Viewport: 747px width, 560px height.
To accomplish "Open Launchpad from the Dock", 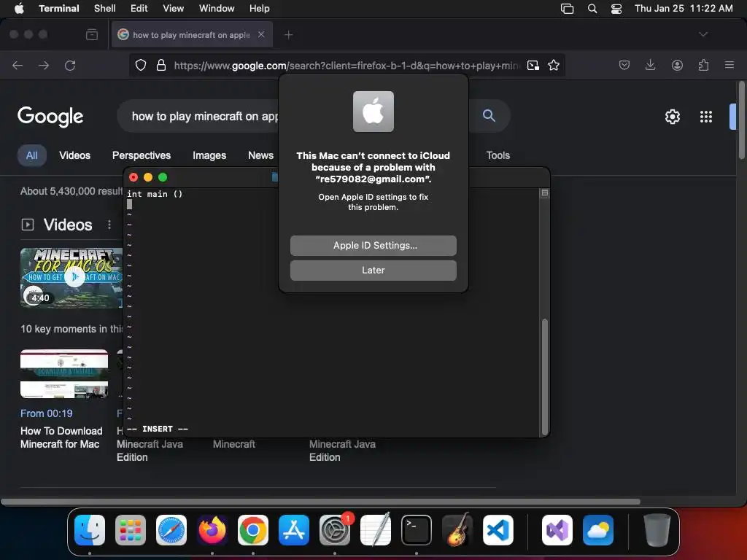I will pos(131,530).
